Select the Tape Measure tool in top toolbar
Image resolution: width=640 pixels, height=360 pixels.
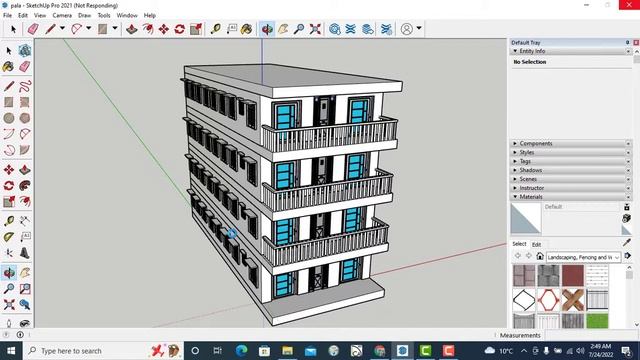click(216, 29)
